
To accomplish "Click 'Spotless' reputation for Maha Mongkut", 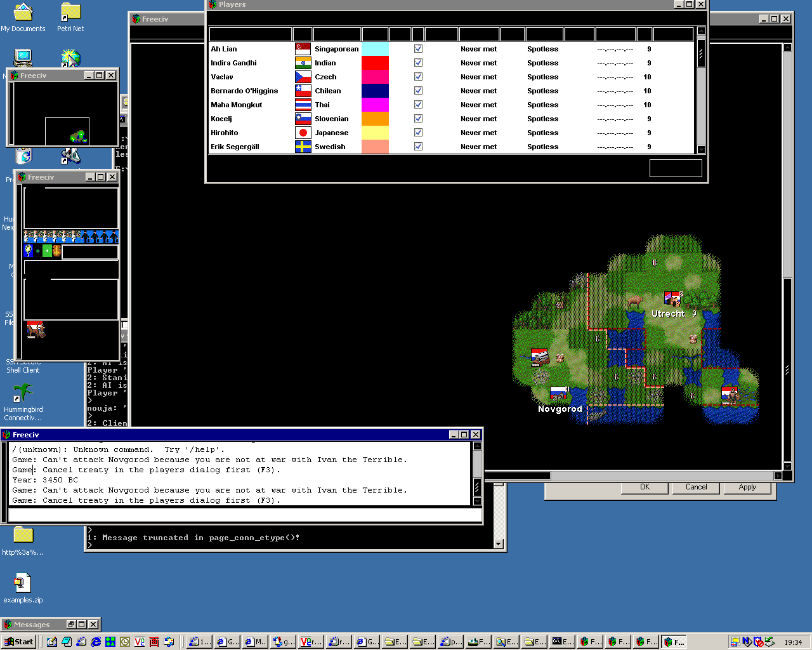I will coord(543,105).
